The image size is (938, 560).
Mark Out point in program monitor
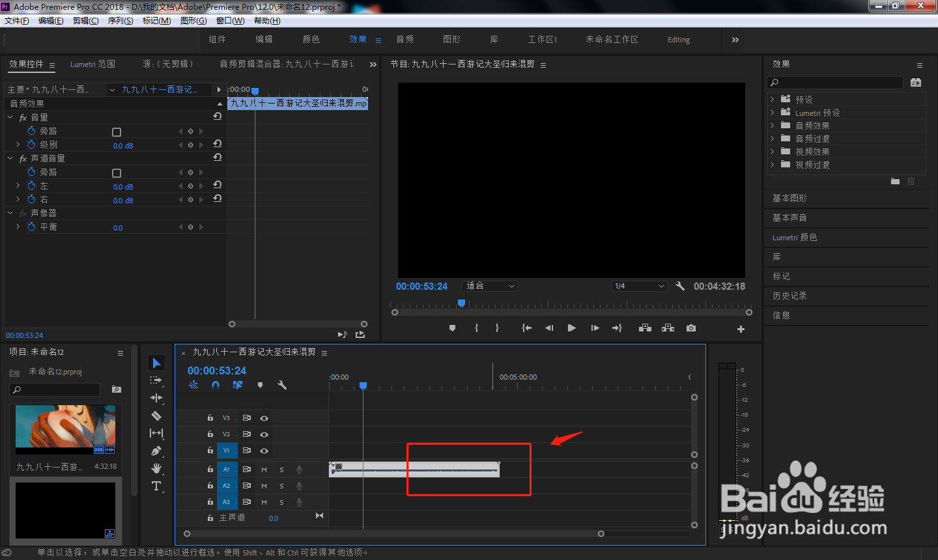[497, 328]
